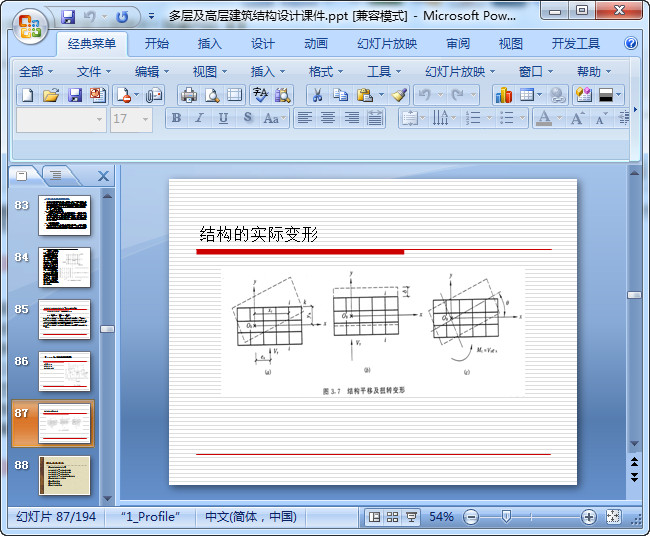
Task: Click the zoom out minus button
Action: pyautogui.click(x=471, y=517)
